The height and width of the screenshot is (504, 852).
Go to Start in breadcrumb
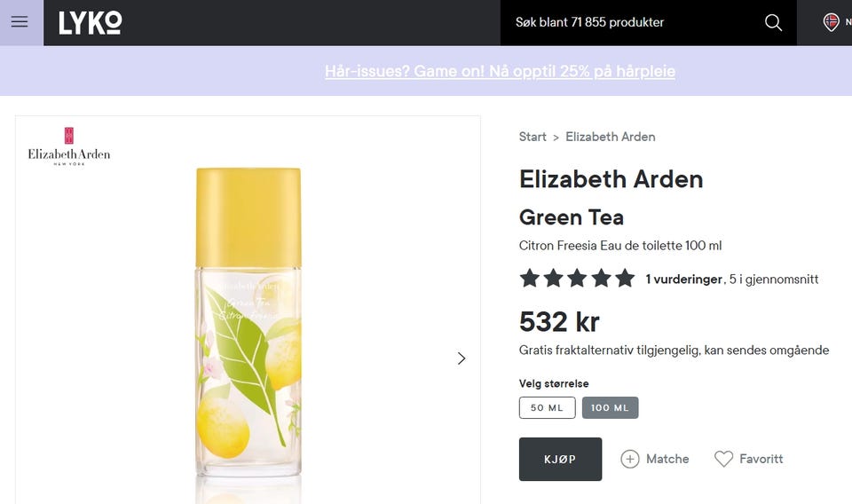532,137
